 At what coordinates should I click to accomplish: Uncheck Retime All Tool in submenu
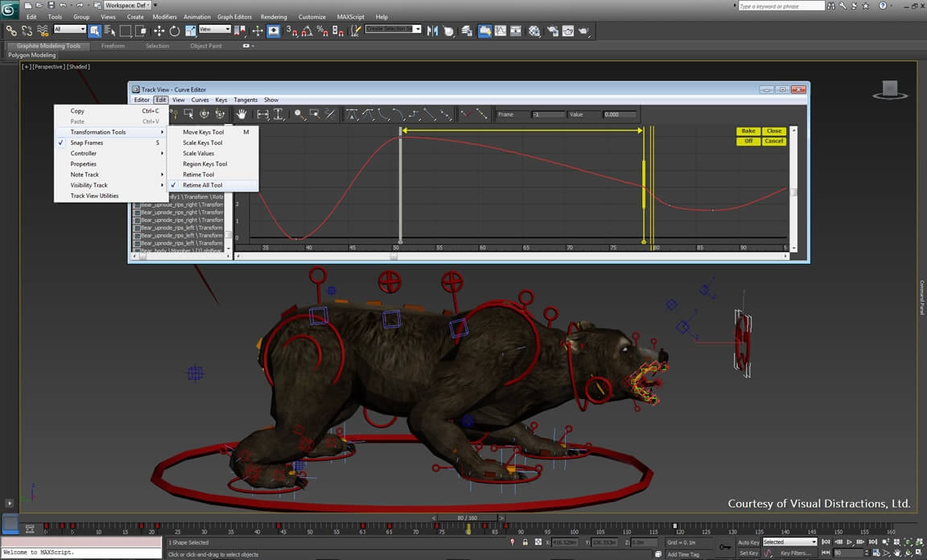(x=202, y=185)
